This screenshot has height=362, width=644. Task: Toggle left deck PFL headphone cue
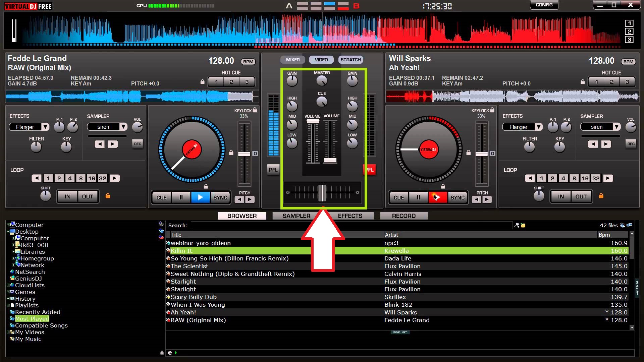(273, 170)
